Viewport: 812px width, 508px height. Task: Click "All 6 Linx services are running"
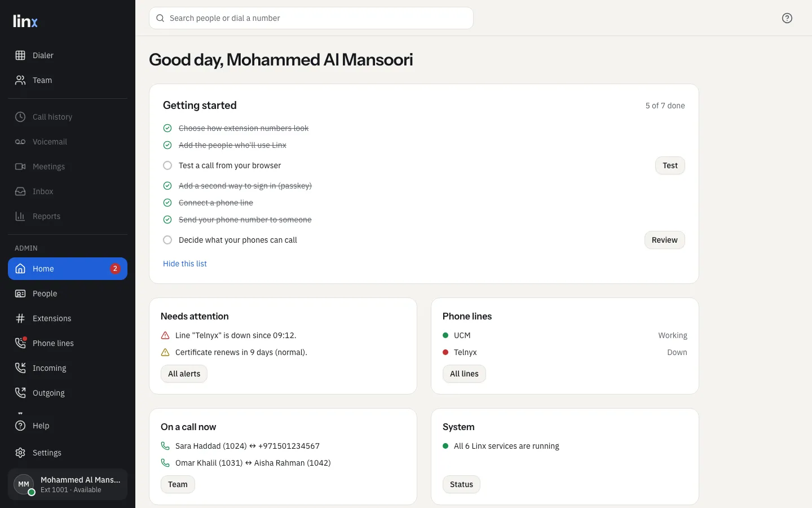tap(506, 446)
